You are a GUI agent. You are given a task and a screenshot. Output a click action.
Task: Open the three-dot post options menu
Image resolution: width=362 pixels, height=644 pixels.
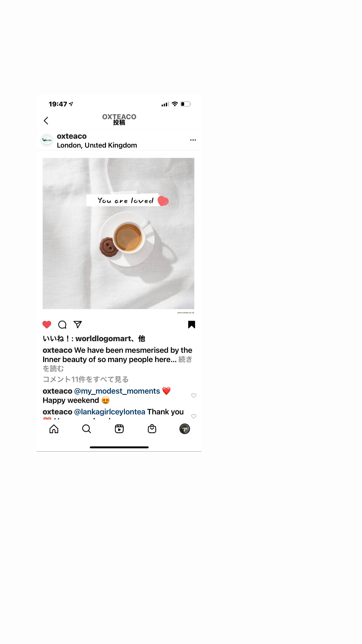(193, 140)
